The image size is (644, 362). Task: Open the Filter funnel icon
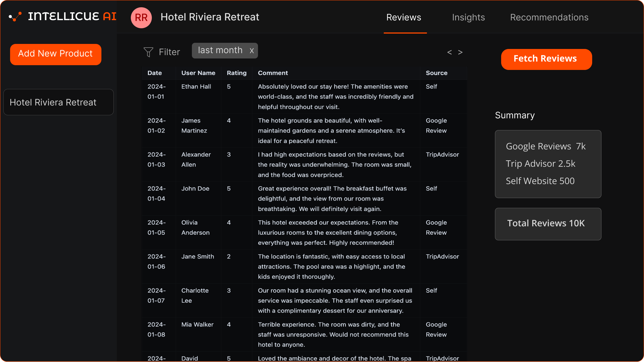coord(148,52)
